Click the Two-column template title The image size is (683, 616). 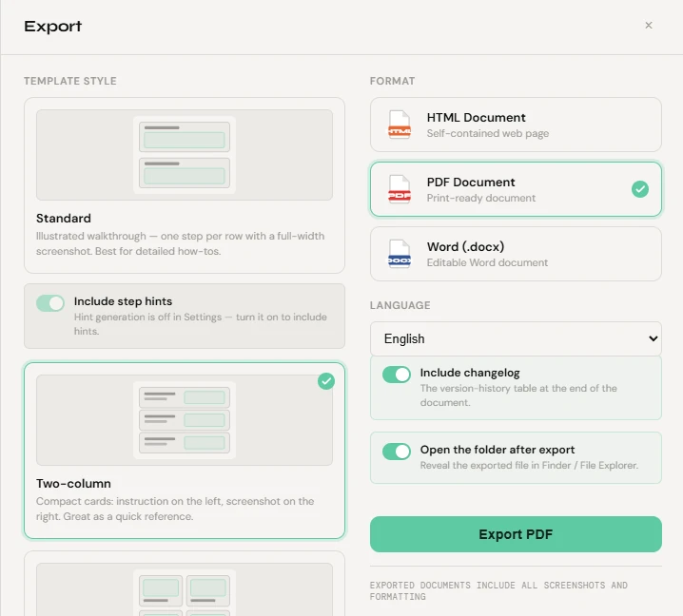[x=73, y=483]
